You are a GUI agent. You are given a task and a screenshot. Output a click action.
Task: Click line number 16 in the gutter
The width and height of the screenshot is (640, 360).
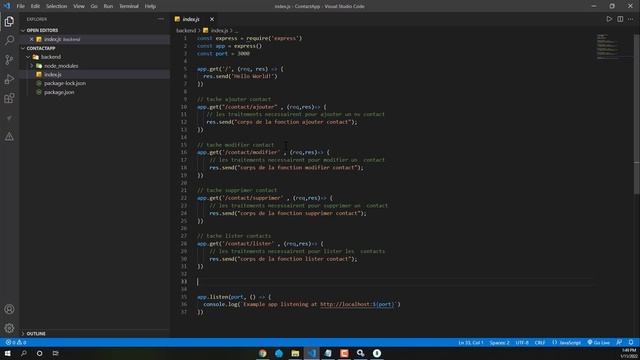(184, 152)
